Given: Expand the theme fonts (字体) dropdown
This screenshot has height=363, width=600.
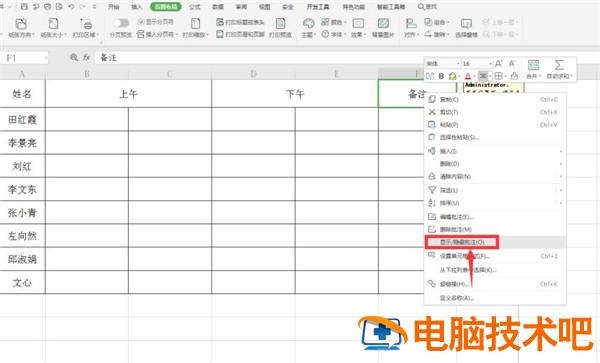Looking at the screenshot, I should [345, 34].
